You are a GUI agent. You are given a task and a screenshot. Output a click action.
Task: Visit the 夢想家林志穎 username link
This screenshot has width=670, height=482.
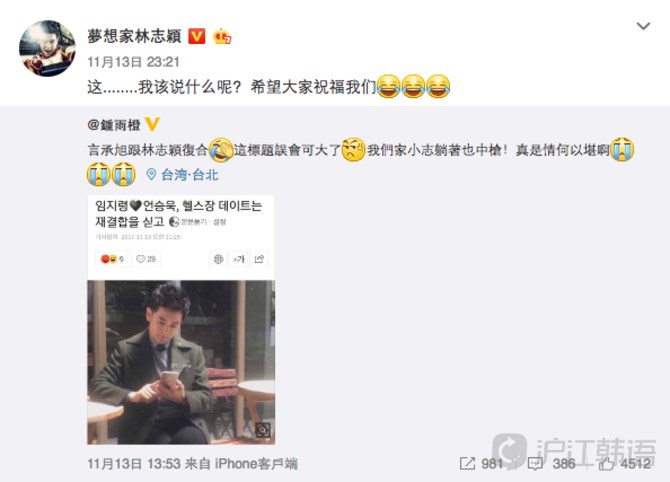click(x=135, y=36)
